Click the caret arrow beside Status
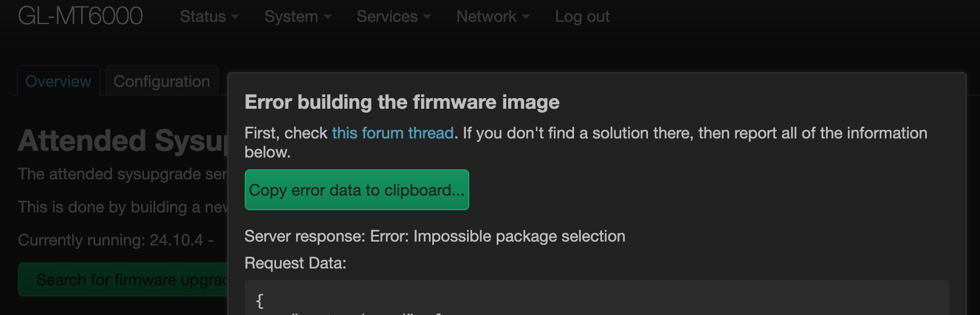Viewport: 980px width, 315px height. coord(235,17)
